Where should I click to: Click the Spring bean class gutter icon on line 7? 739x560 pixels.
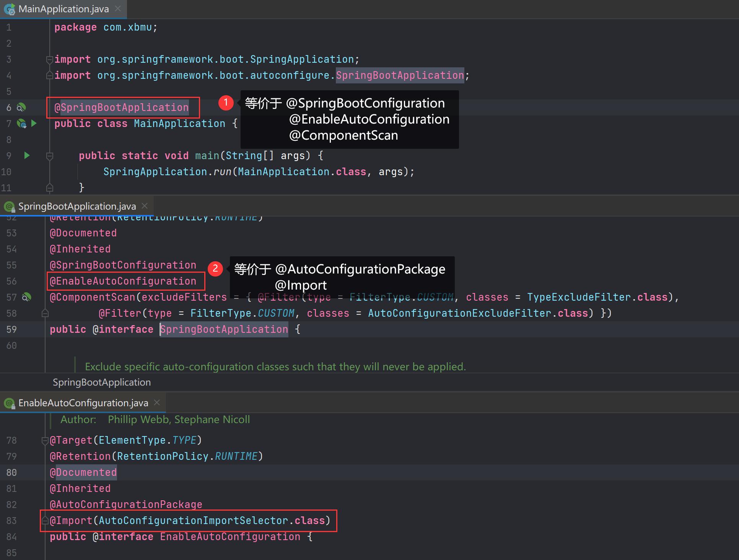tap(21, 124)
